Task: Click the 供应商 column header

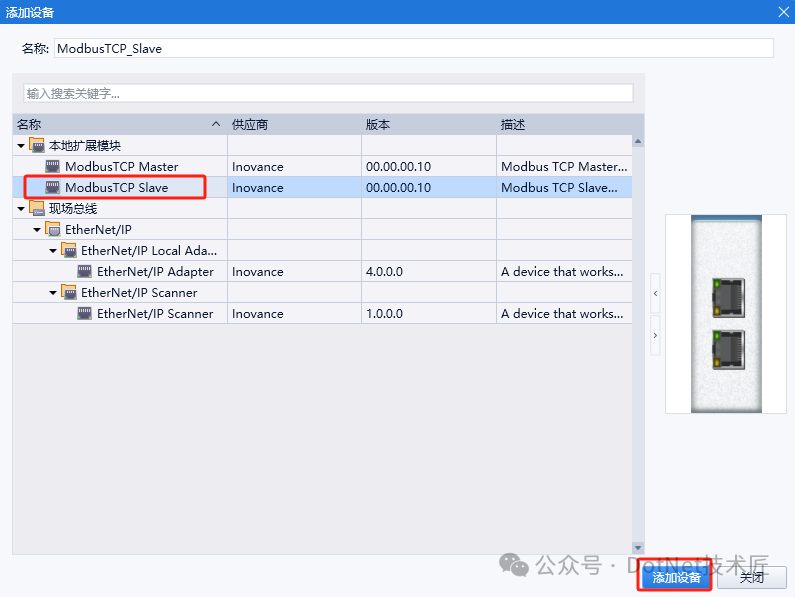Action: pyautogui.click(x=295, y=124)
